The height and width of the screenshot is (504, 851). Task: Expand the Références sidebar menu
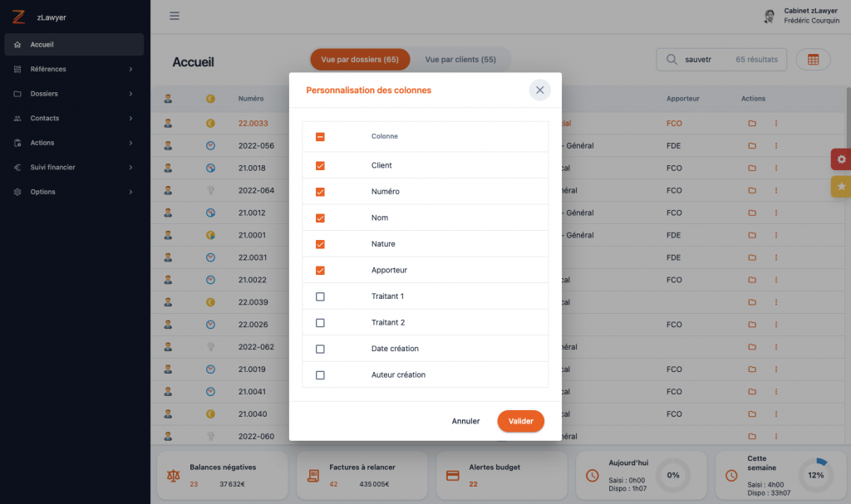point(73,69)
